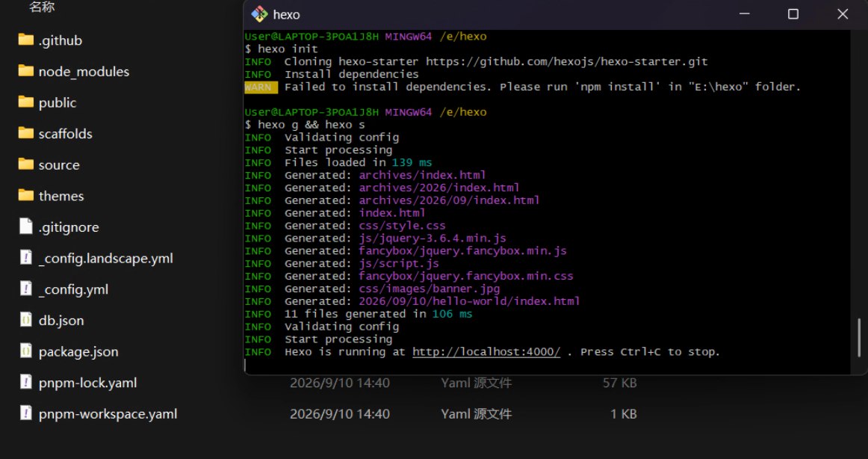868x459 pixels.
Task: Click the pnpm-workspace.yaml file icon
Action: coord(26,413)
